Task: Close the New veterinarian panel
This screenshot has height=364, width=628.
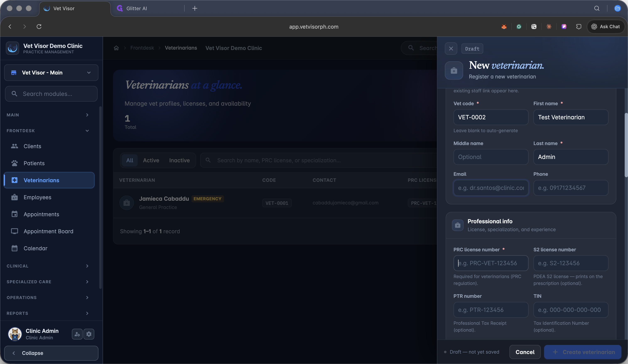Action: [x=451, y=49]
